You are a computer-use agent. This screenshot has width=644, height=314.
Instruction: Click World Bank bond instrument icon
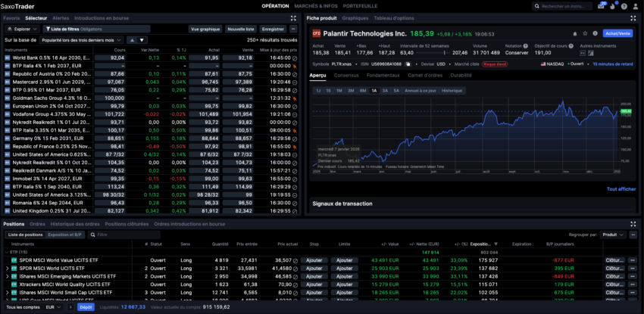(7, 58)
